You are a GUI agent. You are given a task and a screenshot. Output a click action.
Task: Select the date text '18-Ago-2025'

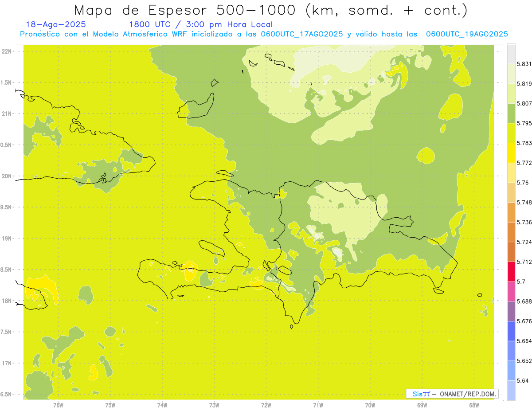[56, 24]
